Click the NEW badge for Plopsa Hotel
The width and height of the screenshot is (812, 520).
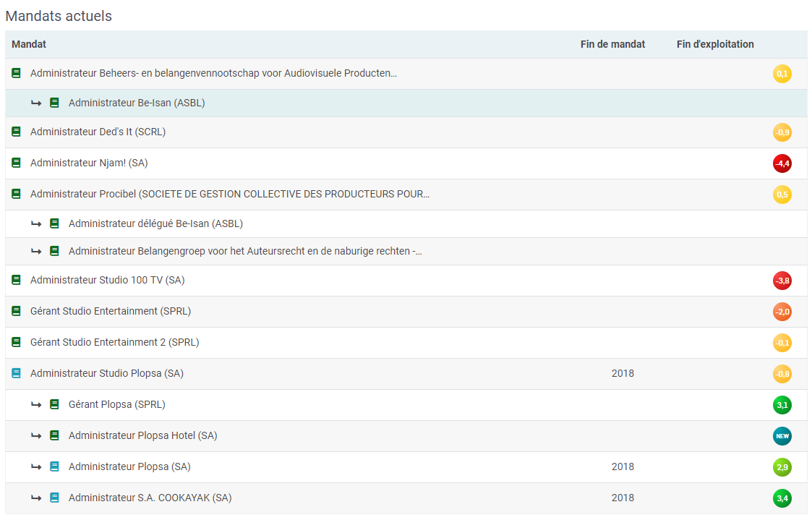[782, 436]
